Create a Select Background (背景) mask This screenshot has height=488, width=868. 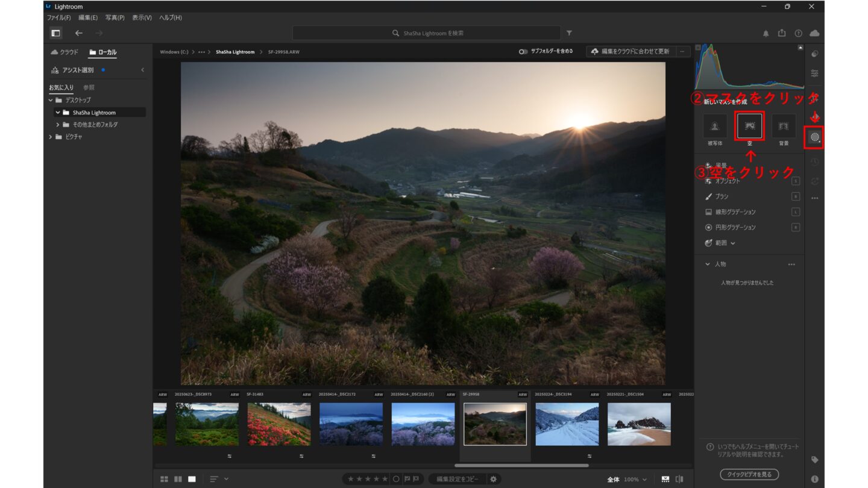coord(784,126)
